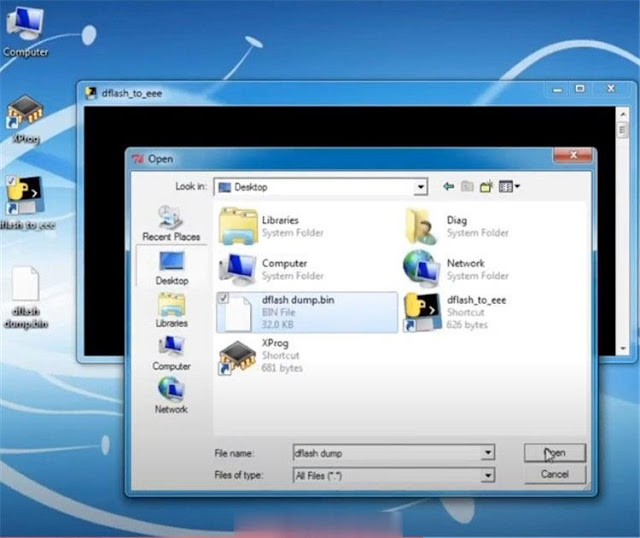
Task: Click the Open dialog title icon
Action: tap(138, 159)
